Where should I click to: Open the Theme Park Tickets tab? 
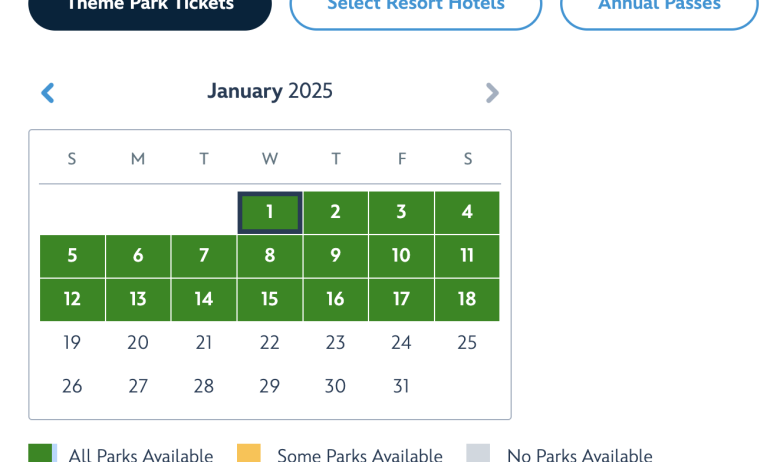tap(150, 8)
